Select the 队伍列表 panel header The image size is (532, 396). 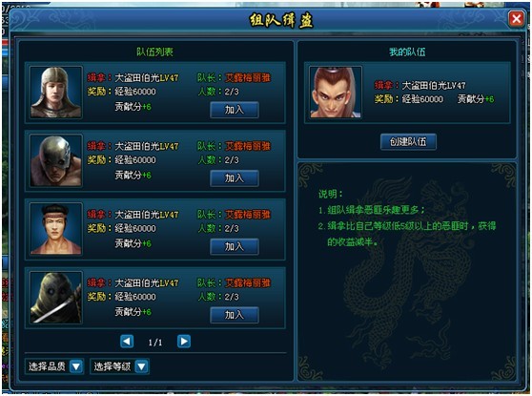[x=154, y=52]
